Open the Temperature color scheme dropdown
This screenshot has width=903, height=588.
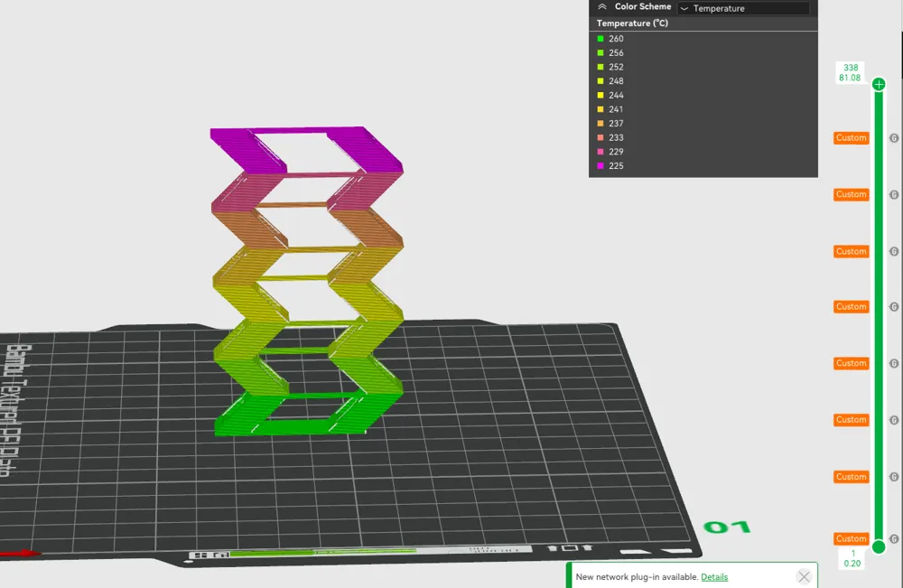(745, 8)
